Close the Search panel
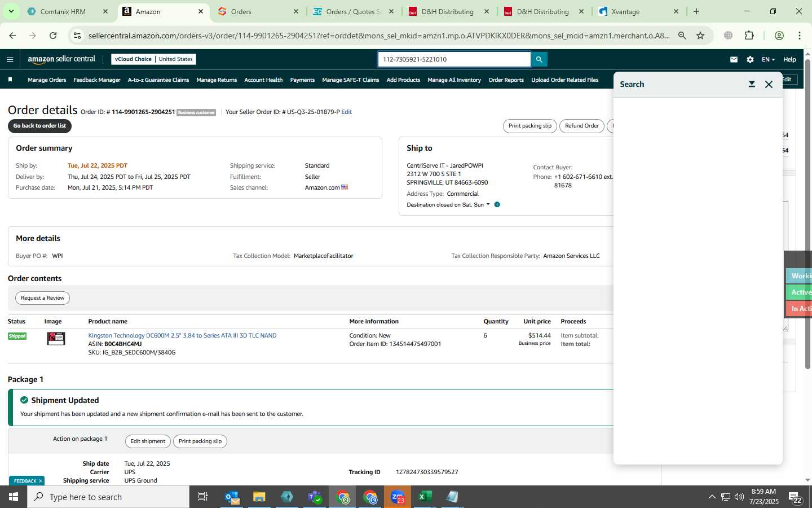Image resolution: width=812 pixels, height=508 pixels. pos(769,84)
